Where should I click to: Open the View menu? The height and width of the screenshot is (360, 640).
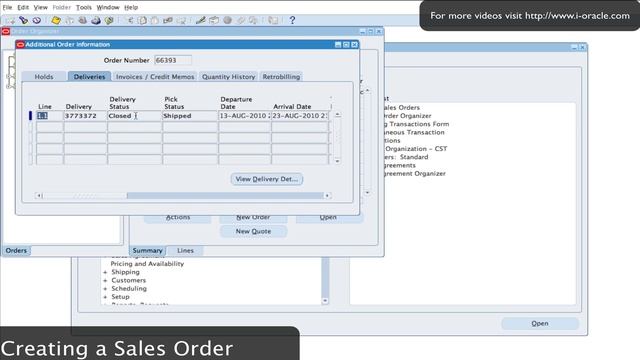(x=40, y=7)
